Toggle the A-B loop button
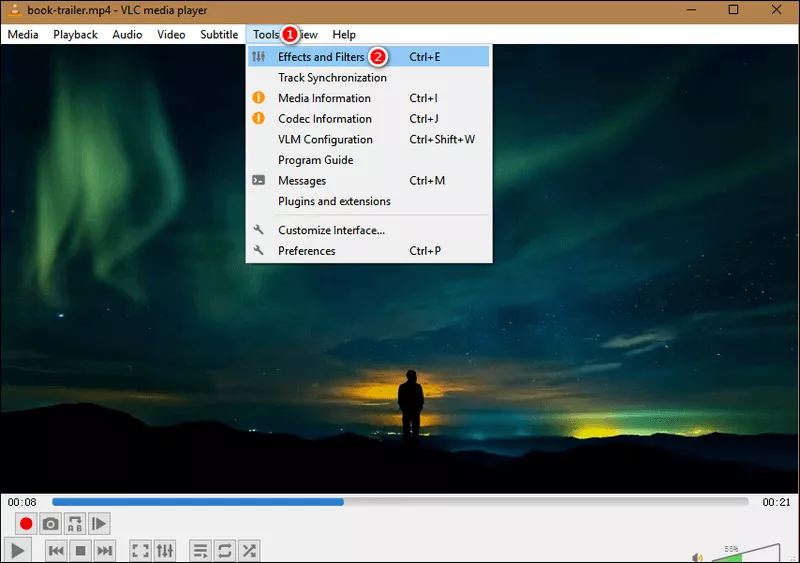Viewport: 800px width, 563px height. pyautogui.click(x=74, y=524)
